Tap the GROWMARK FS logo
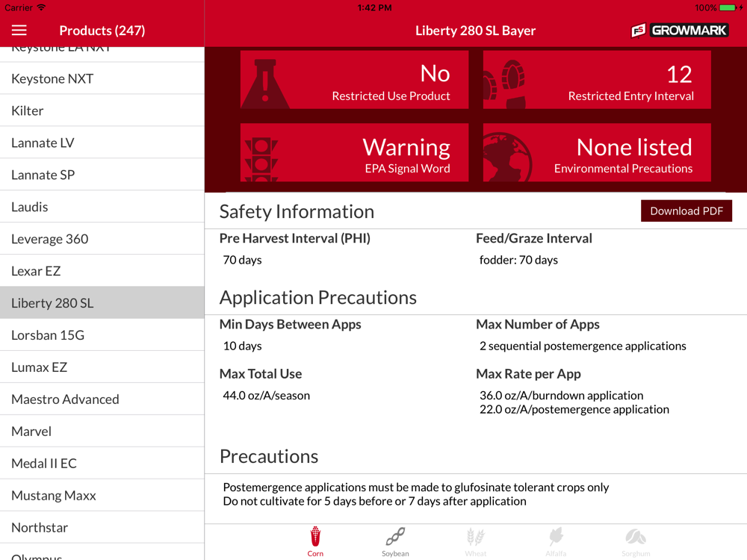 pos(679,31)
